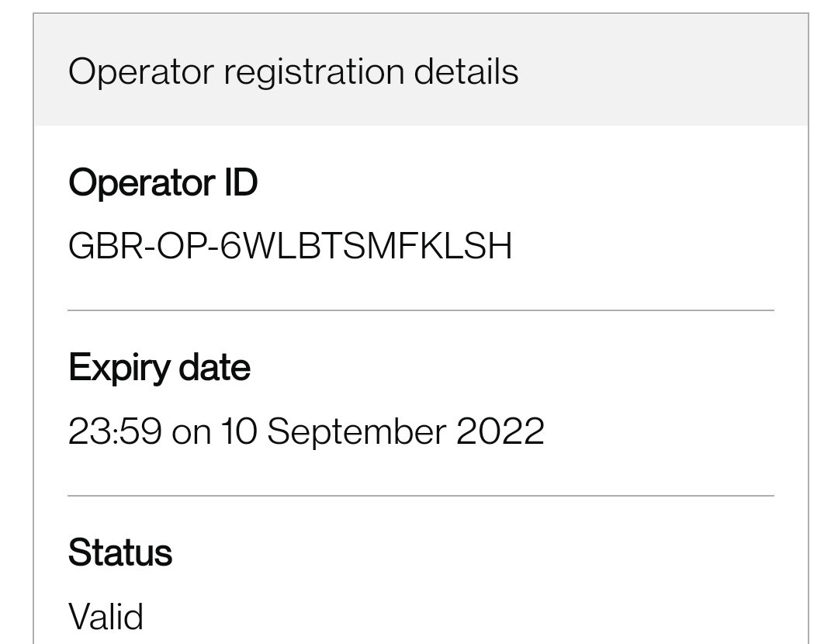838x644 pixels.
Task: Click the 23:59 on 10 September 2022 text
Action: coord(306,431)
